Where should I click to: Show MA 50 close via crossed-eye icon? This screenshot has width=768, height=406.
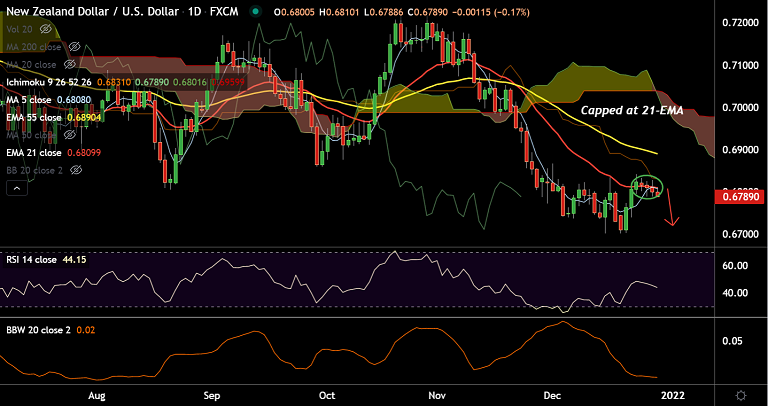point(69,135)
